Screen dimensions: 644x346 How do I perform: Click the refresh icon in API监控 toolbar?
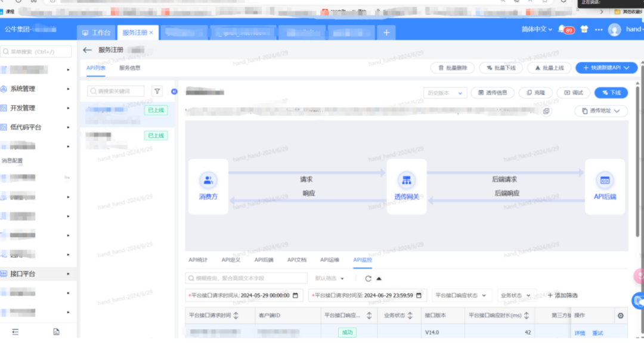tap(368, 278)
